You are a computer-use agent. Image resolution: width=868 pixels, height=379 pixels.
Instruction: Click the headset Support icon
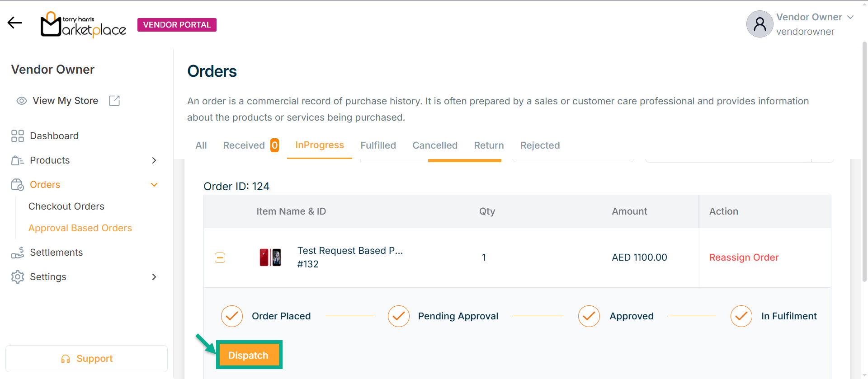pos(66,359)
